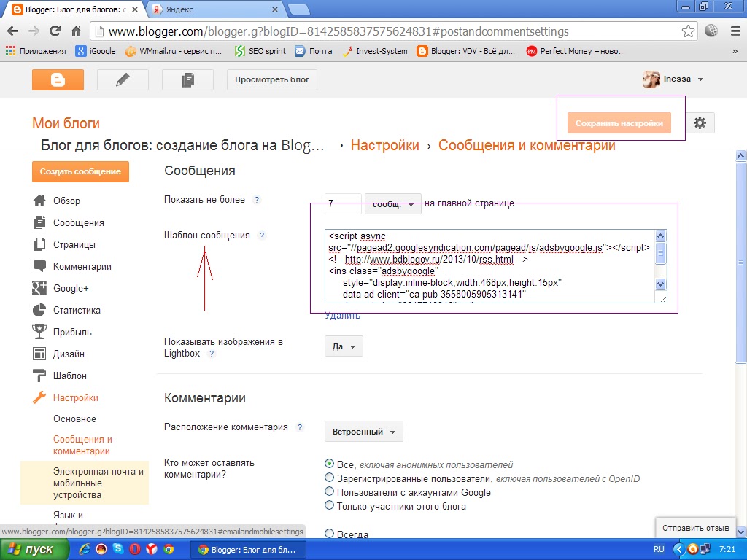Select Все, включая анонимных пользователей radio
Screen dimensions: 747x560
329,463
